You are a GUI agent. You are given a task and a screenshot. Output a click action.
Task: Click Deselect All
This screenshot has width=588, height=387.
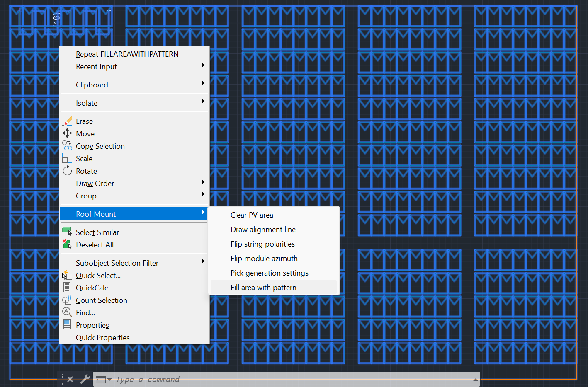pos(95,244)
